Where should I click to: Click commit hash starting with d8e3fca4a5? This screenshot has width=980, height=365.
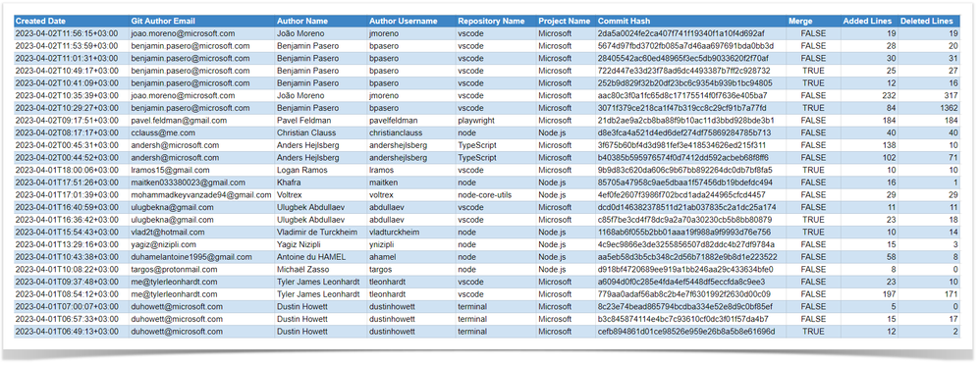pyautogui.click(x=685, y=132)
